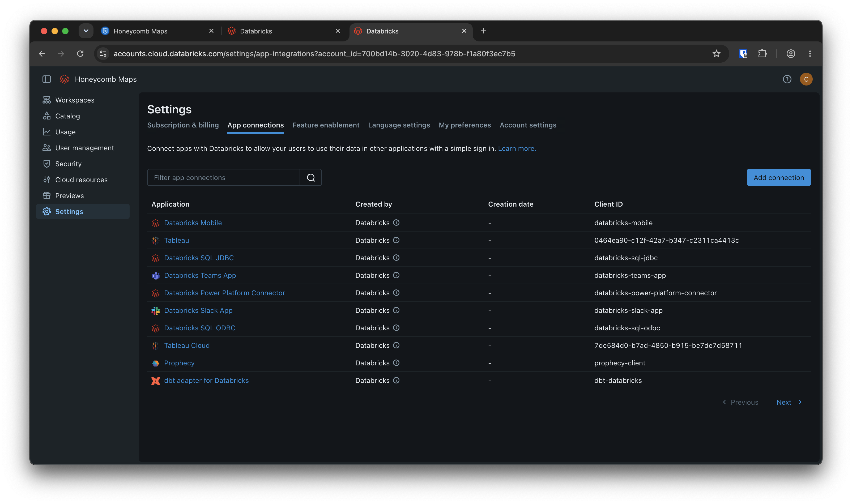Switch to Language settings tab
Image resolution: width=852 pixels, height=504 pixels.
(399, 125)
